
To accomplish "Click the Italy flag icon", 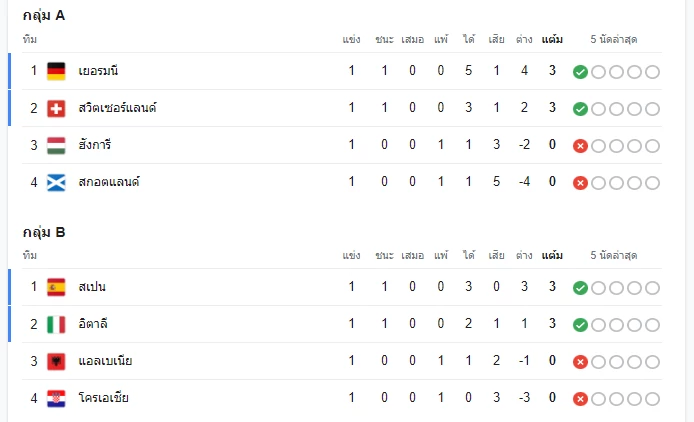I will 56,325.
